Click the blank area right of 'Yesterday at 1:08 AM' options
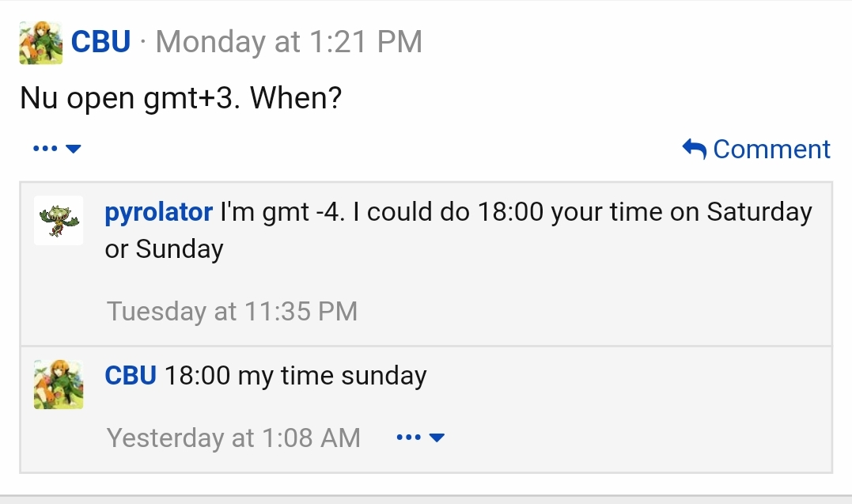Image resolution: width=852 pixels, height=504 pixels. [x=633, y=438]
